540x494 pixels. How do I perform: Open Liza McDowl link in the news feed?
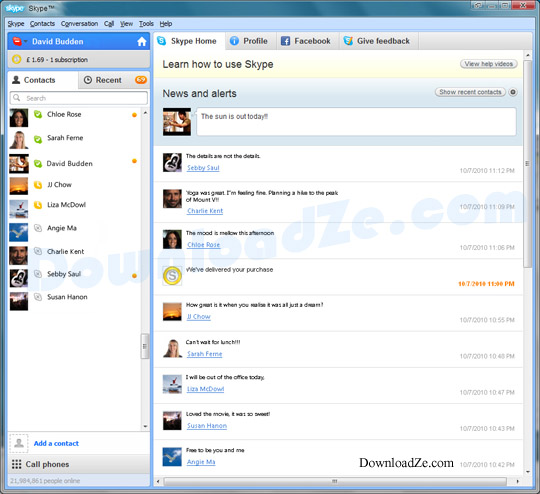(205, 389)
